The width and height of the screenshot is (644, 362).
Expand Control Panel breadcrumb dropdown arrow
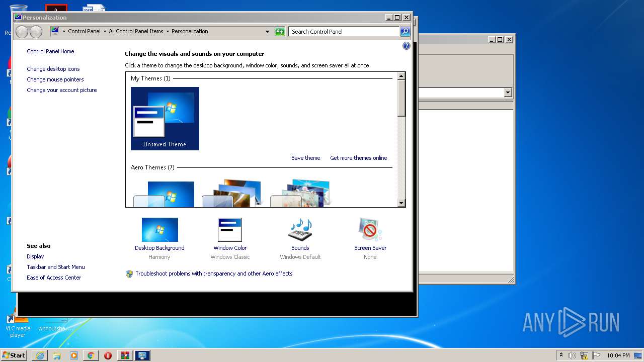pyautogui.click(x=105, y=31)
